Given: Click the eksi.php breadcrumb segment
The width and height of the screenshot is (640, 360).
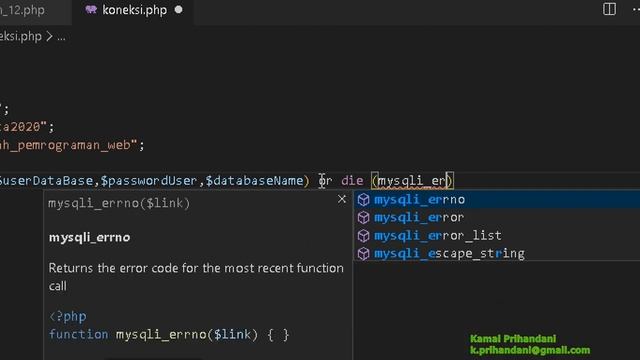Looking at the screenshot, I should 21,37.
